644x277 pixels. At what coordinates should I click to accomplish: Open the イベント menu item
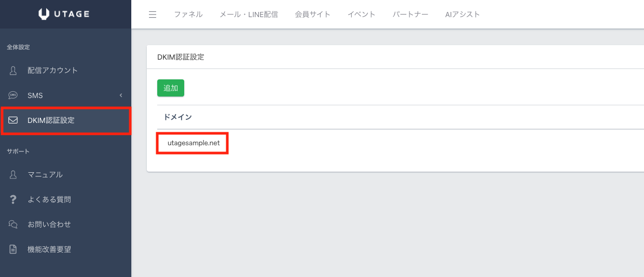(361, 15)
